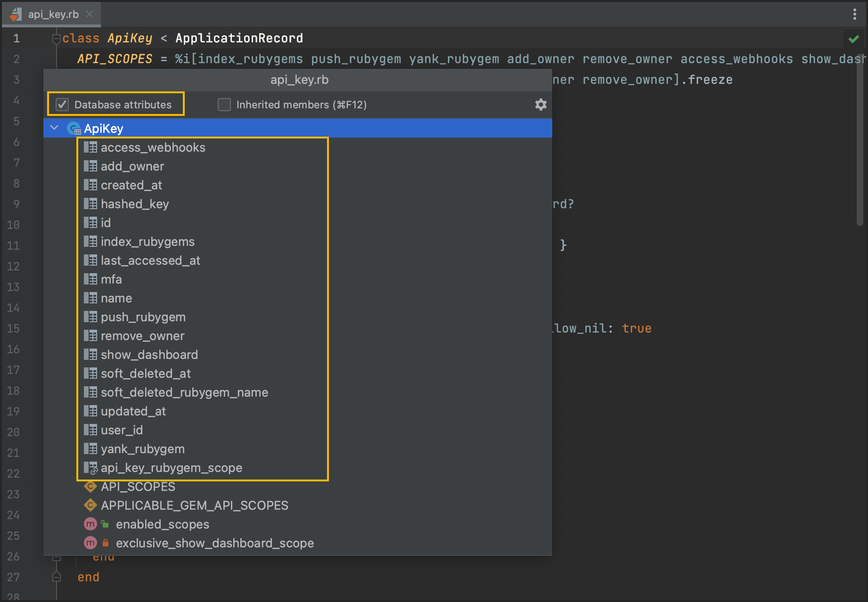Select the soft_deleted_rubygem_name attribute
The image size is (868, 602).
tap(184, 392)
